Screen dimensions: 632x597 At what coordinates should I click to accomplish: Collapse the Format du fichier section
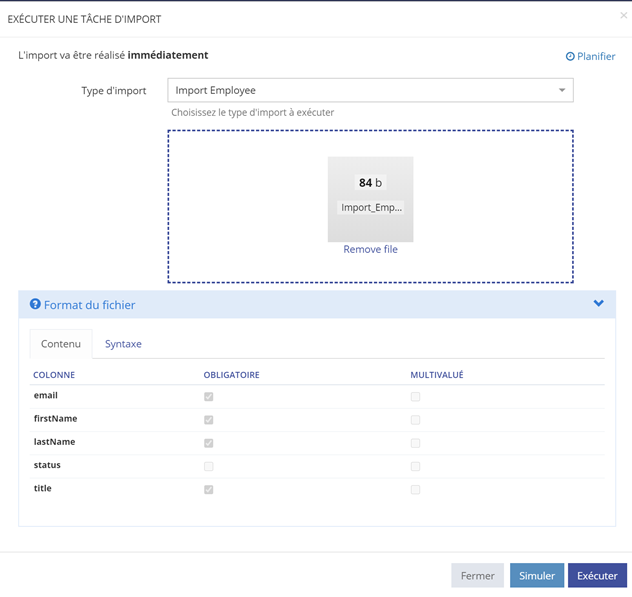click(x=598, y=304)
